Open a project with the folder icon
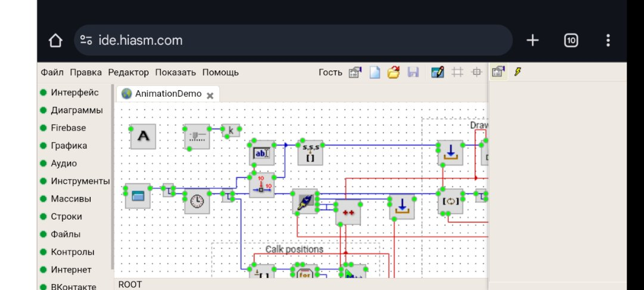 (394, 73)
